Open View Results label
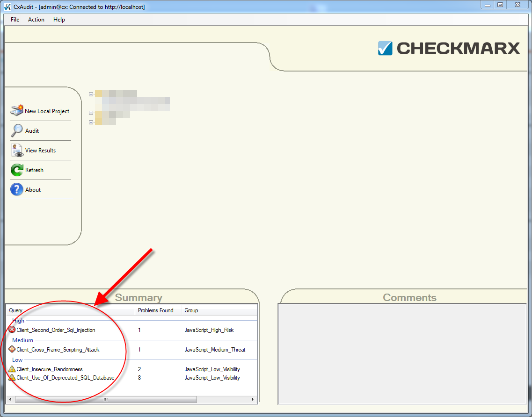532x417 pixels. (40, 151)
